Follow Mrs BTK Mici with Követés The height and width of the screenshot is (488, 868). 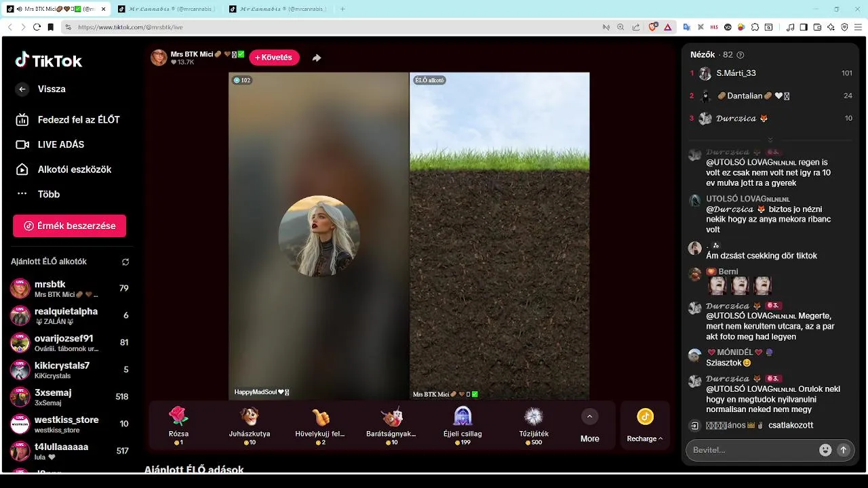[x=274, y=58]
